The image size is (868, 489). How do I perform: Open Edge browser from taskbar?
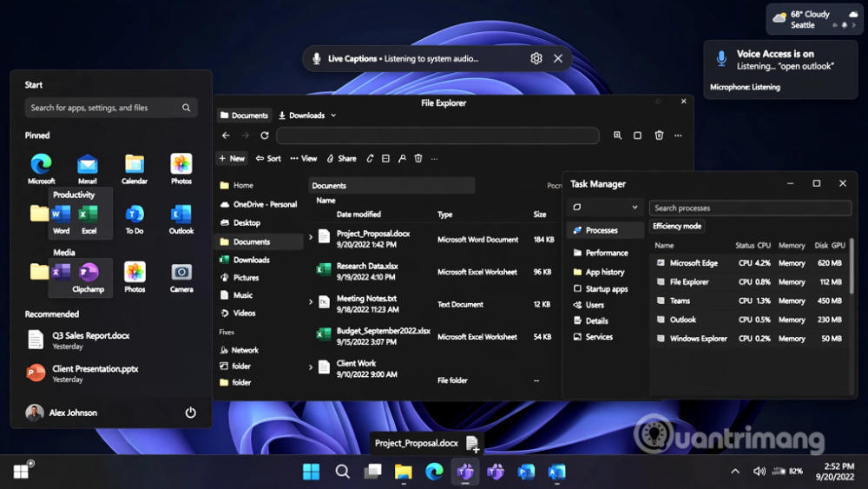[435, 472]
